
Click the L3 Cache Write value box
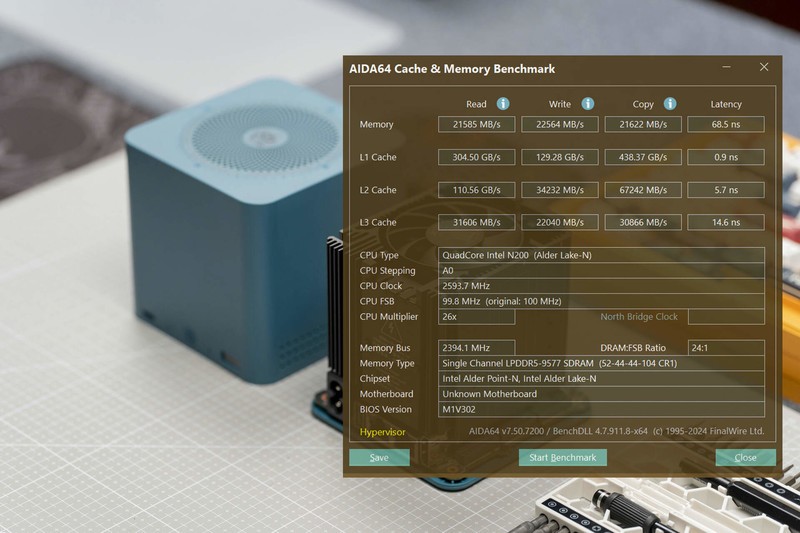tap(560, 222)
